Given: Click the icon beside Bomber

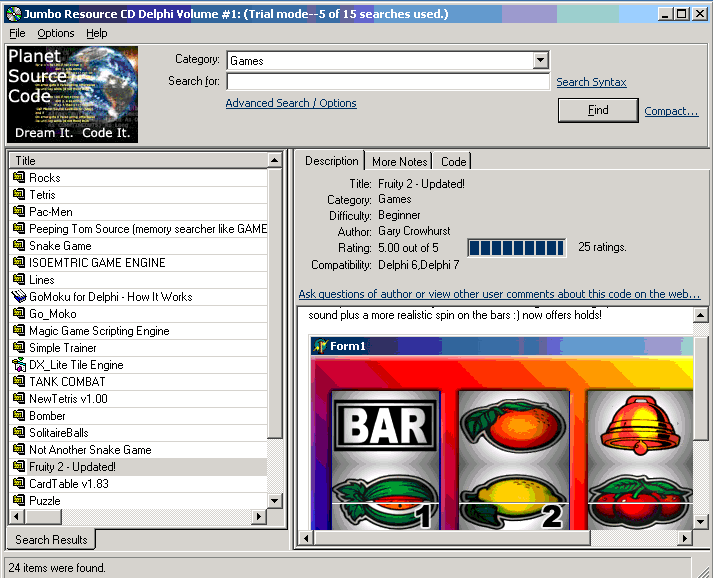Looking at the screenshot, I should coord(19,415).
